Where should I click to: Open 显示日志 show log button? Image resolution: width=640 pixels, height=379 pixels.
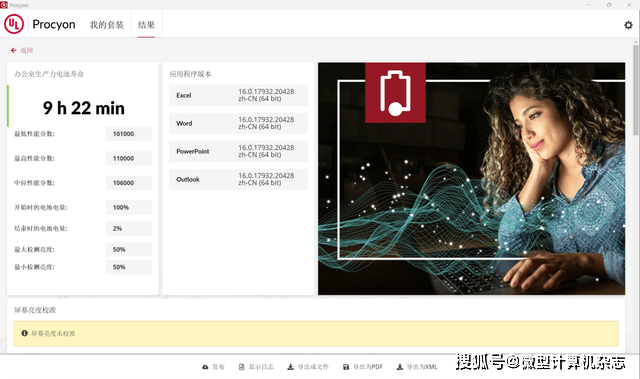coord(256,367)
